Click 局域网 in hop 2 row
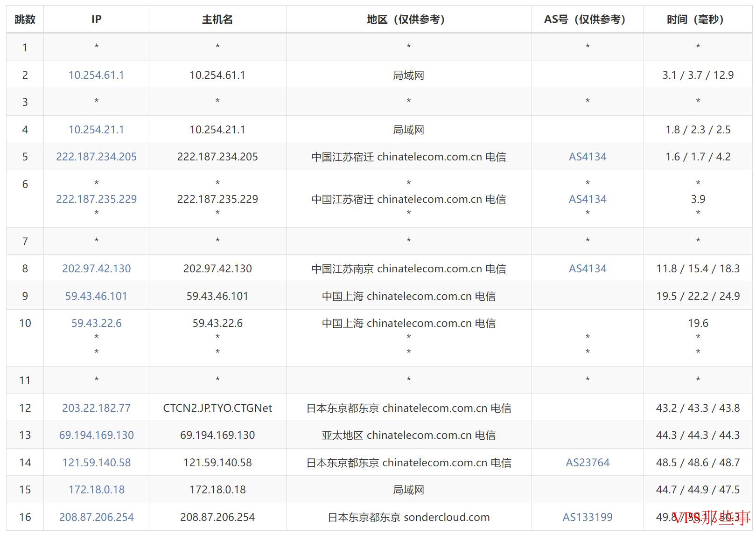 coord(409,75)
